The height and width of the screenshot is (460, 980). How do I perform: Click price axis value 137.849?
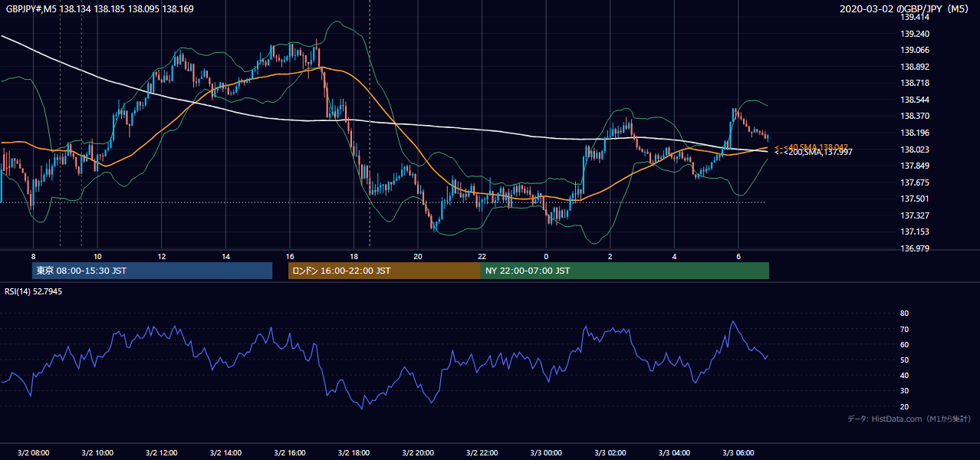coord(916,166)
